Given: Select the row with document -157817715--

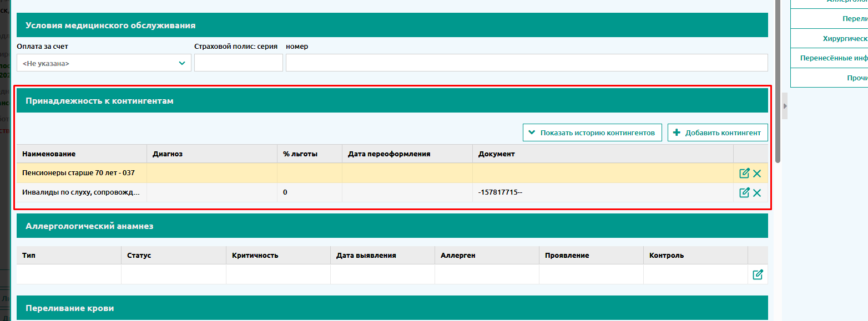Looking at the screenshot, I should 500,192.
